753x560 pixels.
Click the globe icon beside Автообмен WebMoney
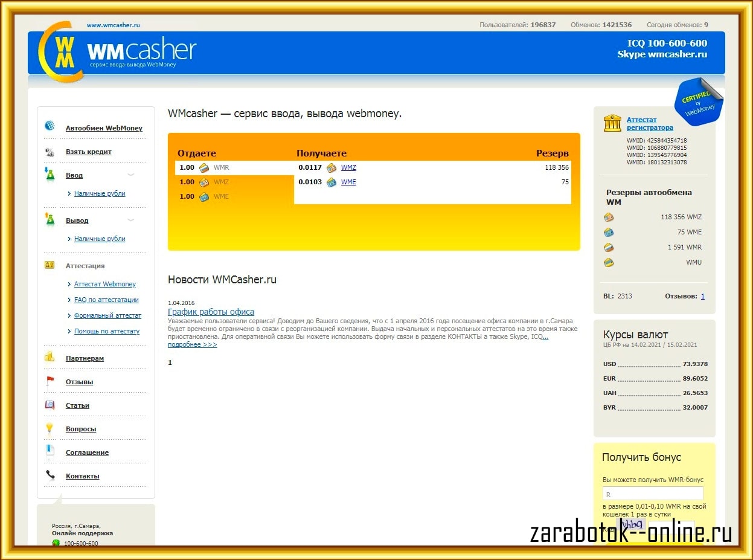click(x=50, y=126)
